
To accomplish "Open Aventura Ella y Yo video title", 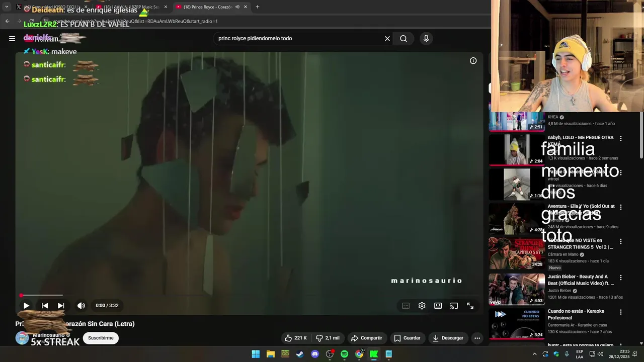I will (581, 209).
